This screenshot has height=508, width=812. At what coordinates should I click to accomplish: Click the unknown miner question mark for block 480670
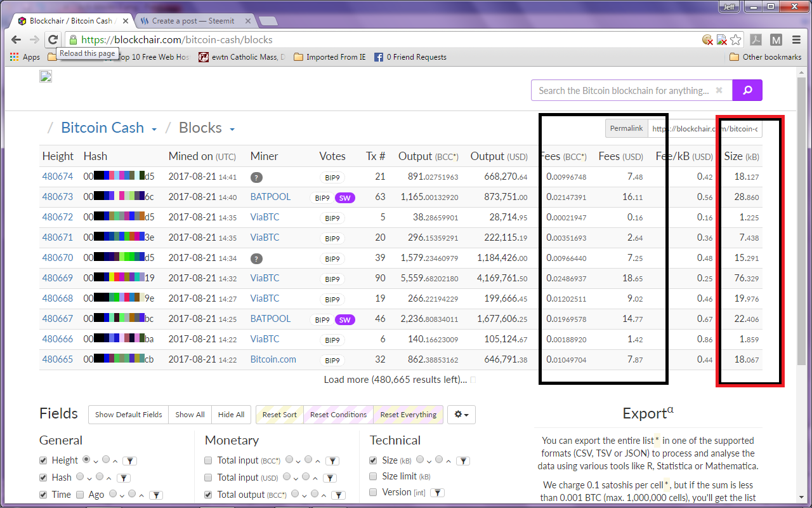tap(256, 258)
